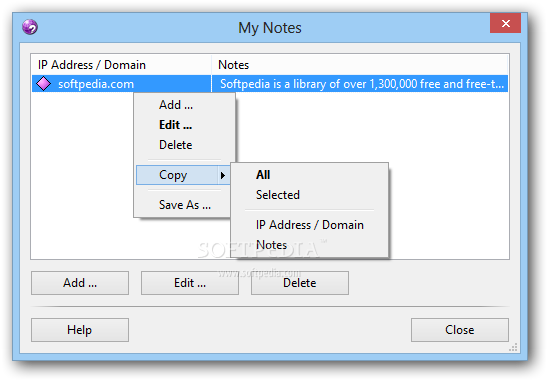Copy IP Address / Domain from submenu
Viewport: 548px width, 381px height.
coord(310,225)
